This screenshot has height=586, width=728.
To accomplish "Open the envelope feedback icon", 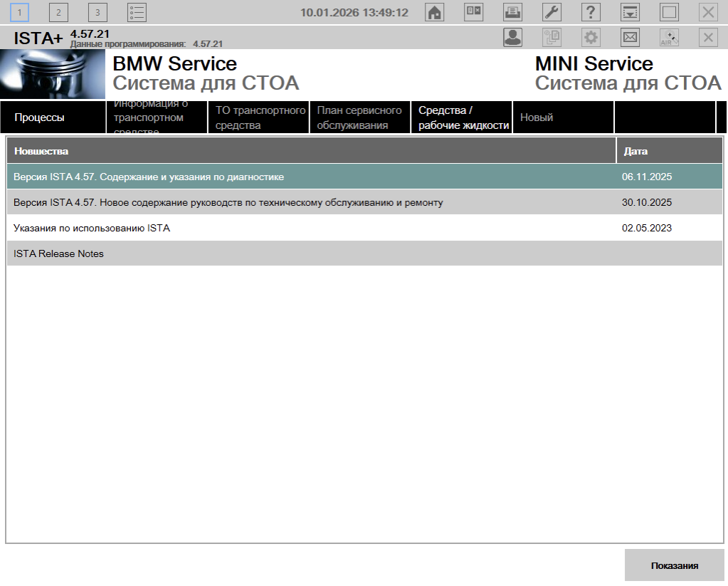I will pyautogui.click(x=630, y=38).
